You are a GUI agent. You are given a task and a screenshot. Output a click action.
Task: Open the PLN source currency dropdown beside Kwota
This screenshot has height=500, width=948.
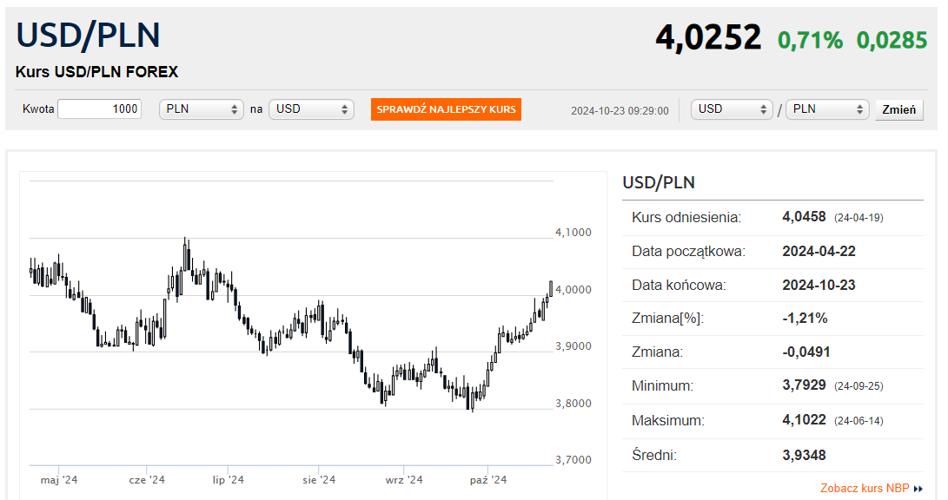click(x=201, y=109)
